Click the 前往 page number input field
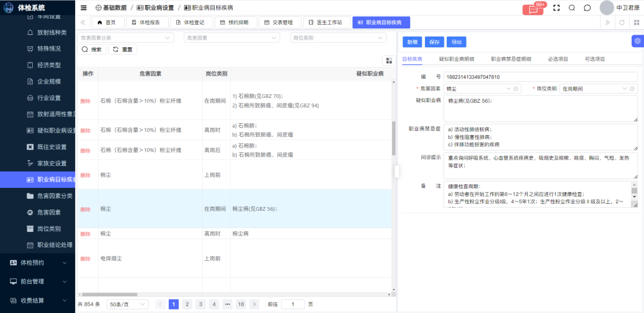644x313 pixels. 292,304
